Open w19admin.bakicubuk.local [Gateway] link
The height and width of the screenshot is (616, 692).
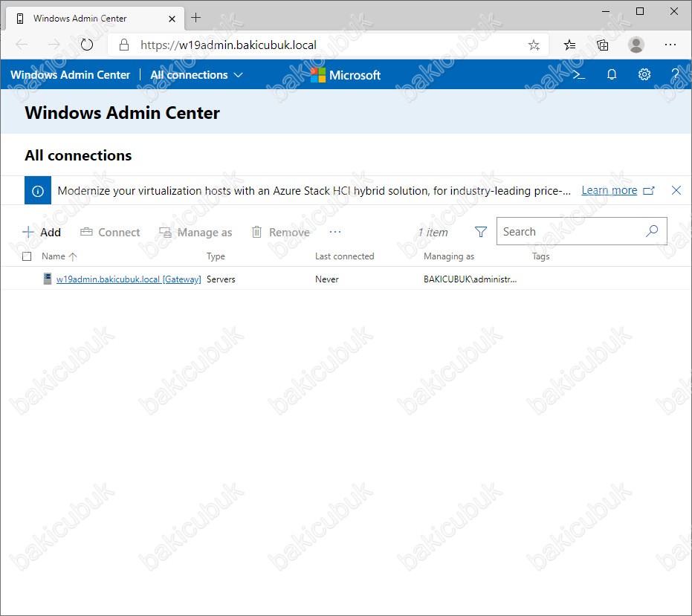(x=129, y=279)
